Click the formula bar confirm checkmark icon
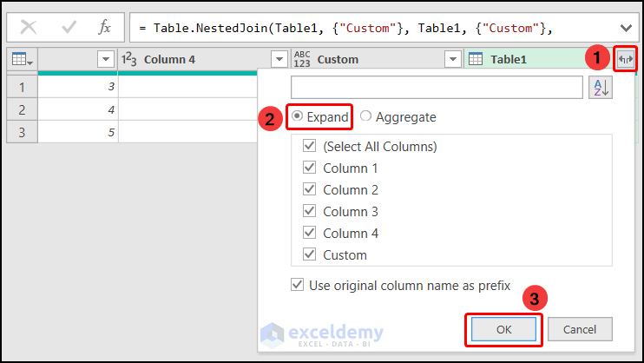The image size is (644, 363). coord(69,28)
